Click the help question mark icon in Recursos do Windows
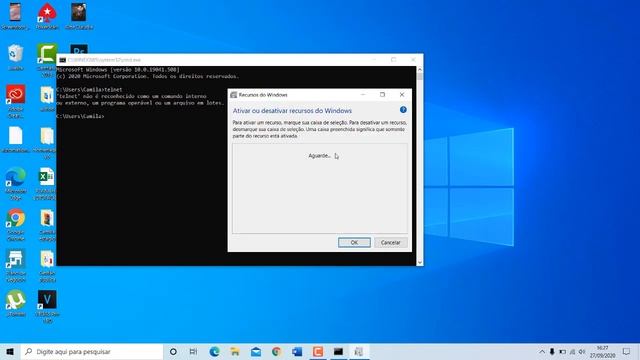 (403, 110)
